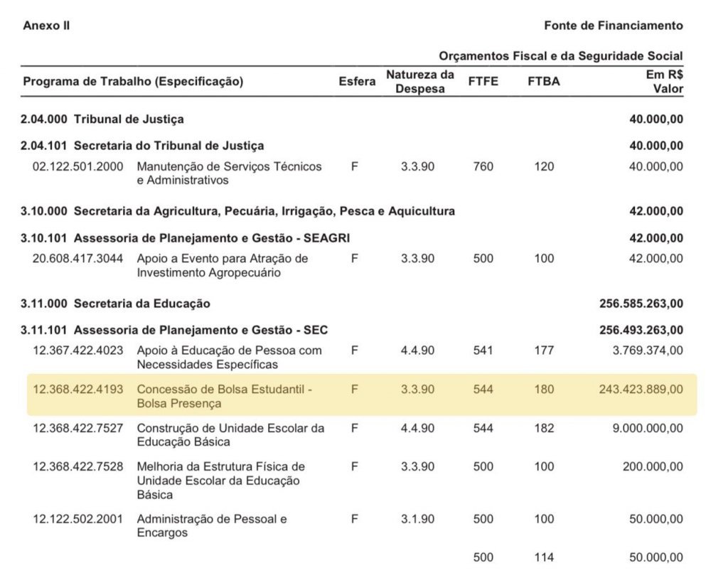Click the "FTBA" column header
Image resolution: width=728 pixels, height=573 pixels.
544,81
